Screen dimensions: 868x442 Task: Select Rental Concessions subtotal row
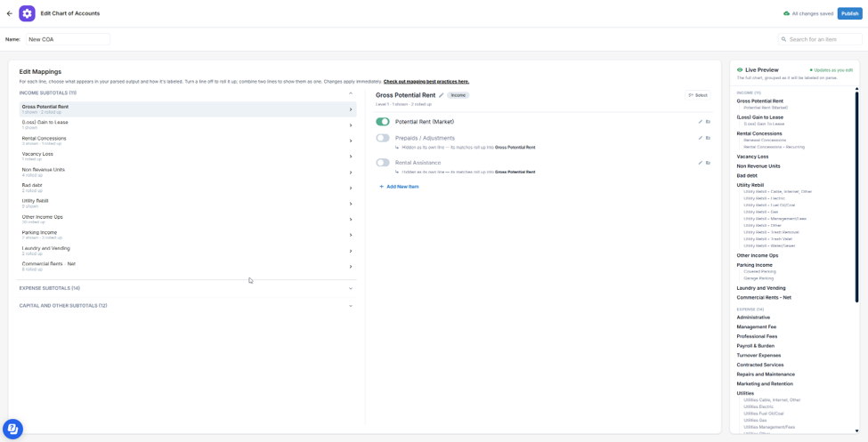point(187,141)
